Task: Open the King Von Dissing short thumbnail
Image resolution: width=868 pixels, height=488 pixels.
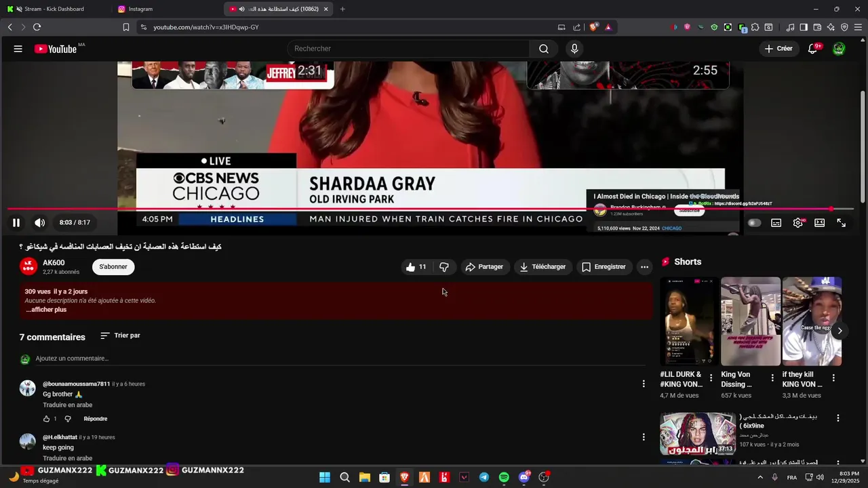Action: coord(751,321)
